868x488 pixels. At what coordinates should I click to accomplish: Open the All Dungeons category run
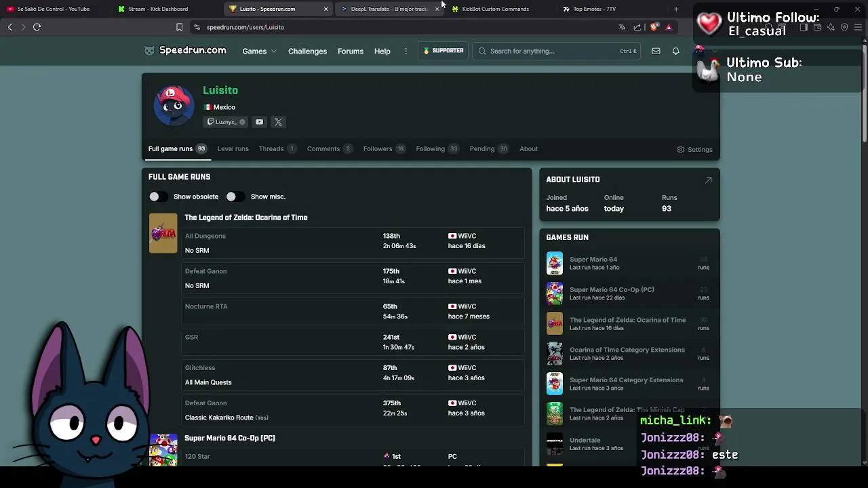(353, 243)
